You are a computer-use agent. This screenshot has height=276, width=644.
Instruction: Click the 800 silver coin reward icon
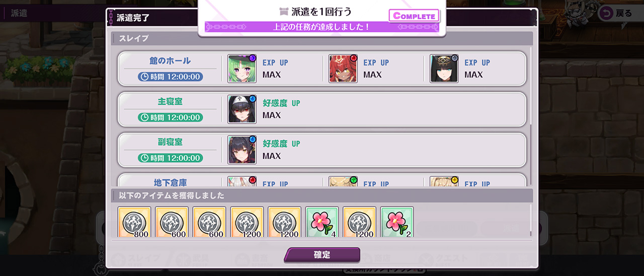click(134, 222)
